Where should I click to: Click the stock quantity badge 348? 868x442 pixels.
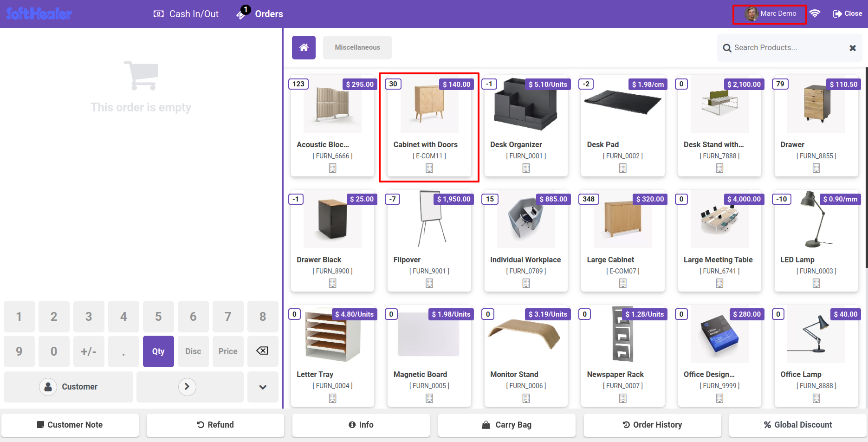pos(589,199)
